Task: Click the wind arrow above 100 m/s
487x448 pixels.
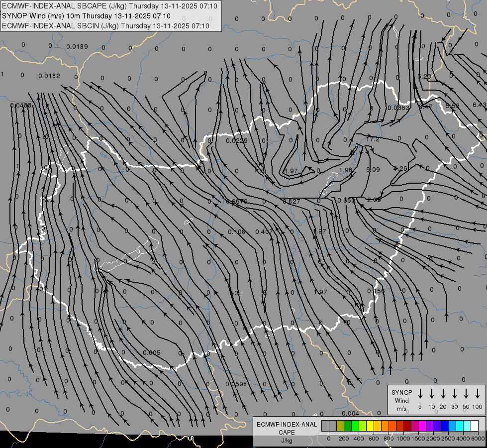Action: click(478, 394)
